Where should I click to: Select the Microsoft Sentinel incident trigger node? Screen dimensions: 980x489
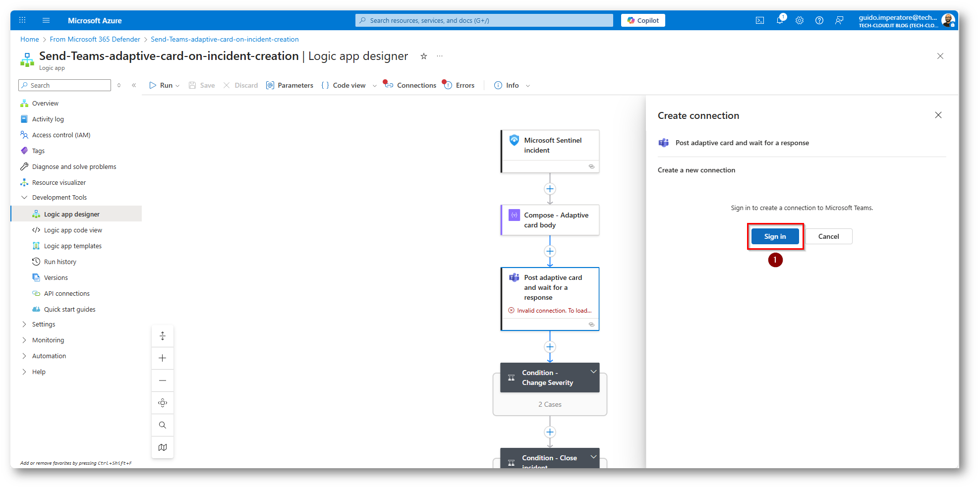click(550, 151)
